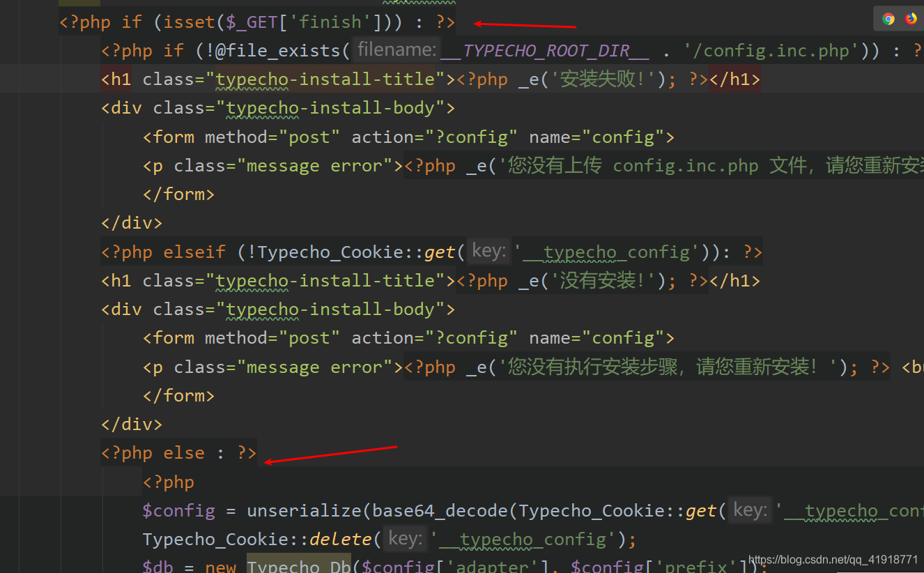Click the $config variable being assigned unserialize
The height and width of the screenshot is (573, 924).
(179, 511)
